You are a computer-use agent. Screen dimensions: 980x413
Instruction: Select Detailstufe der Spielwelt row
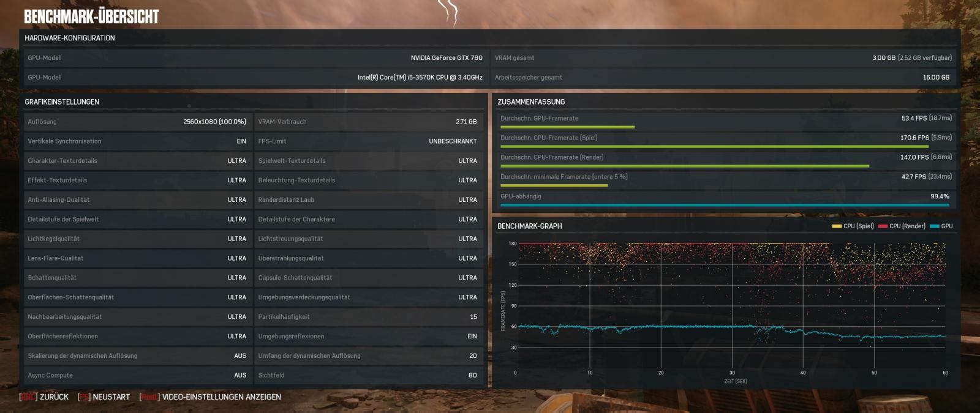click(137, 220)
